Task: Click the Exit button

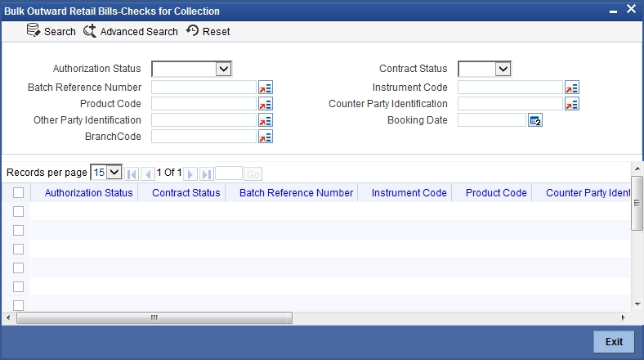Action: (x=614, y=341)
